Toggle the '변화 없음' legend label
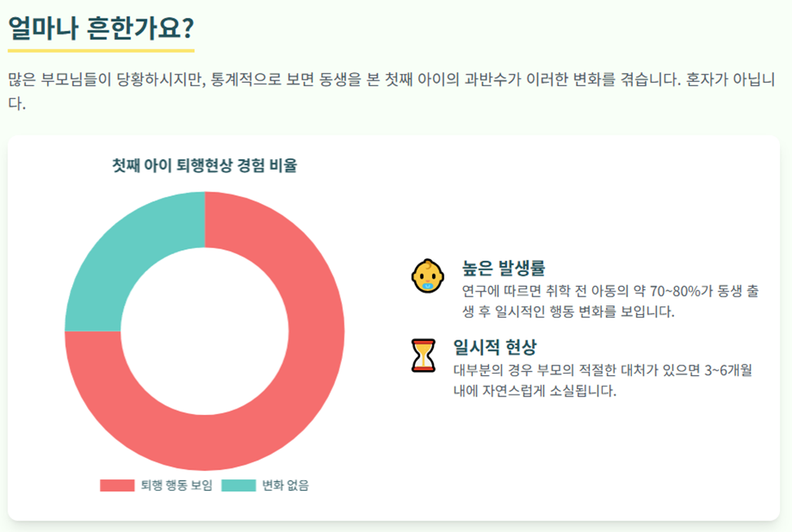Screen dimensions: 792x532 point(284,485)
